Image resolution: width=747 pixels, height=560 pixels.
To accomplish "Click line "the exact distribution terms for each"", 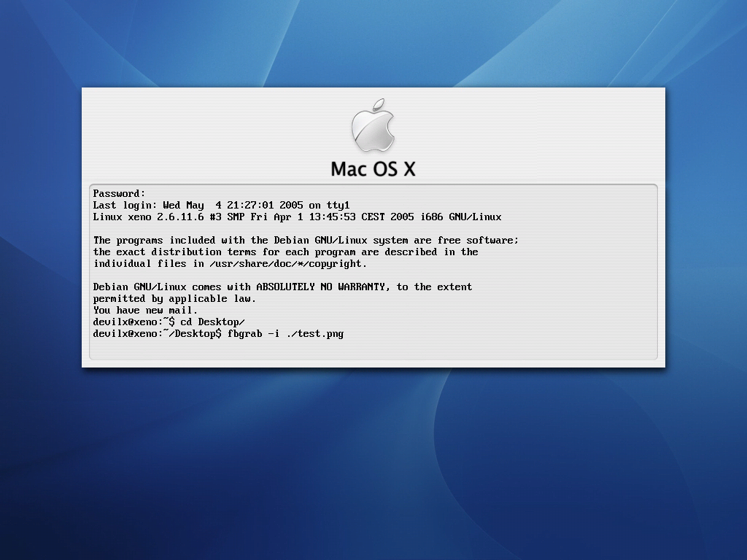I will pos(286,252).
